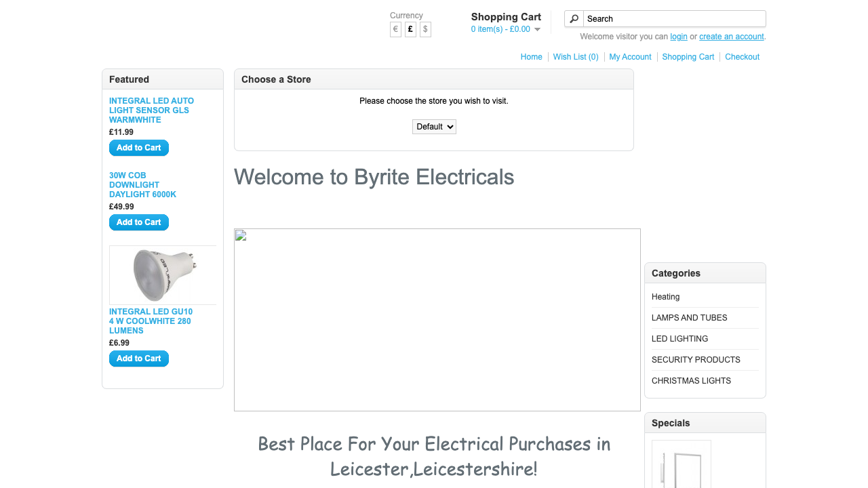
Task: Go to My Account
Action: [630, 57]
